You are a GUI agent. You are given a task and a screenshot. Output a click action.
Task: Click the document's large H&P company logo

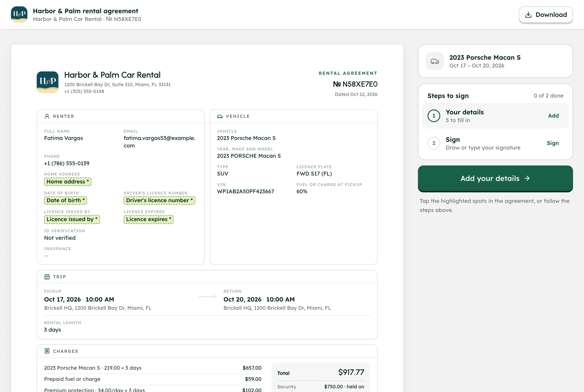[47, 82]
